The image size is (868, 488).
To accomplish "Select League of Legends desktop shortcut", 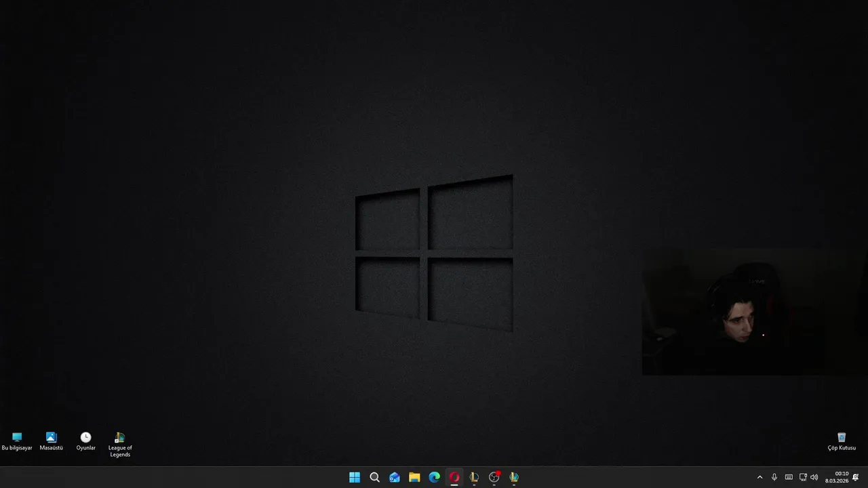I will pos(120,445).
